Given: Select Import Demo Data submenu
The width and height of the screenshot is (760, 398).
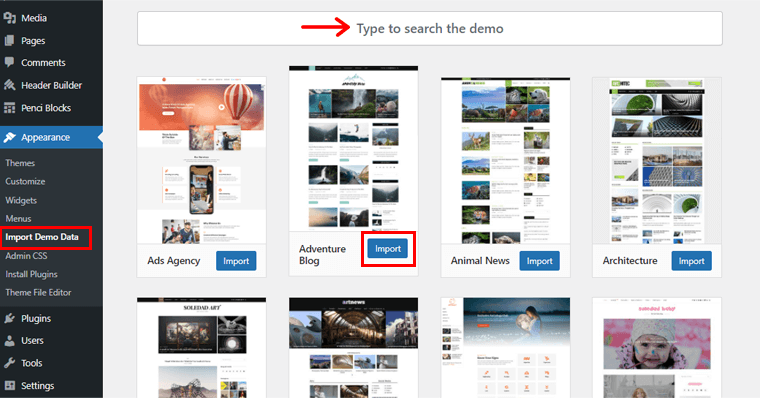Looking at the screenshot, I should (x=42, y=237).
